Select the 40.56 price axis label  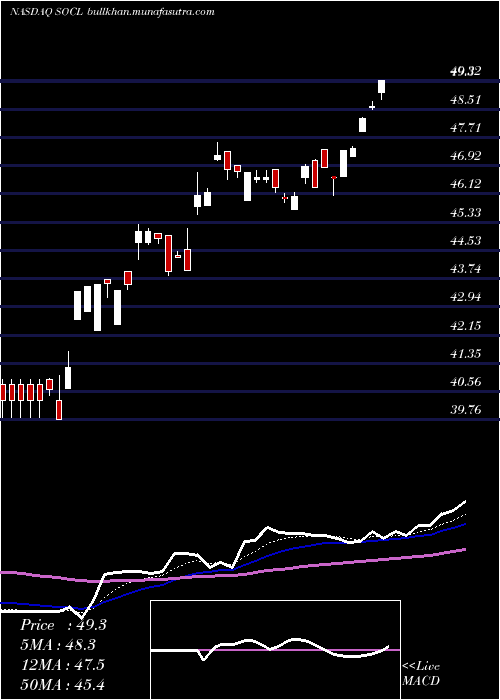[466, 382]
